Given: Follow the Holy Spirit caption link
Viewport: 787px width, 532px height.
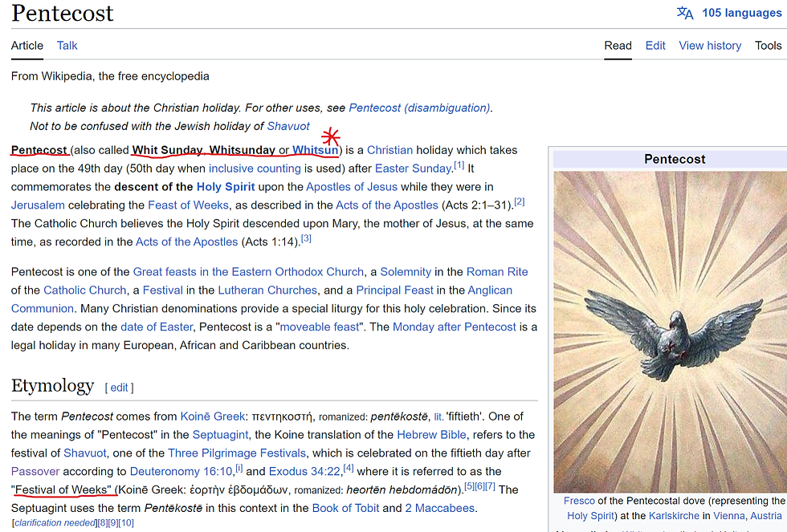Looking at the screenshot, I should click(x=590, y=516).
